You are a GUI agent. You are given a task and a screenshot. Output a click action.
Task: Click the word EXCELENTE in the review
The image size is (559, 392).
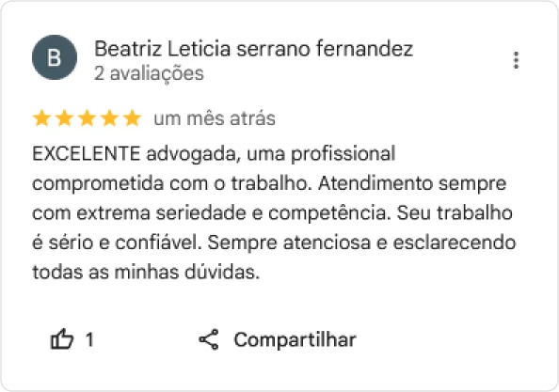[x=87, y=154]
